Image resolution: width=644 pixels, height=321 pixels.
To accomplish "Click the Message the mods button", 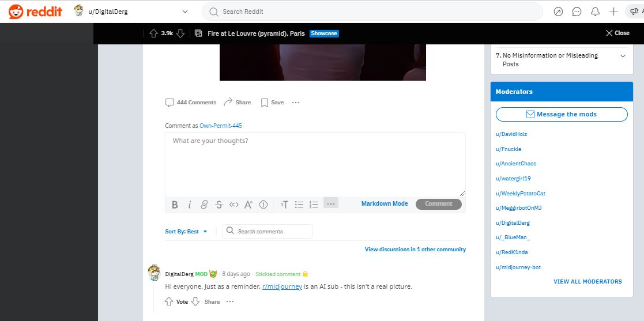I will coord(562,114).
